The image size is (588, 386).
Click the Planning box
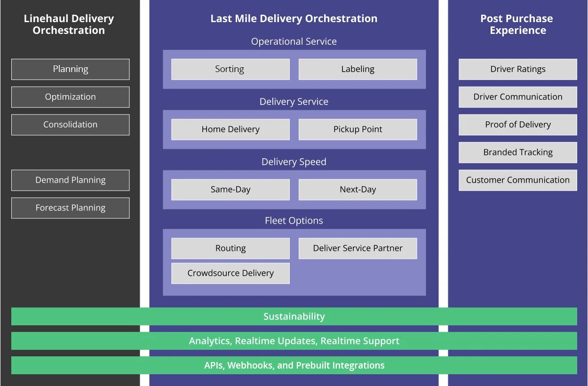click(x=70, y=69)
